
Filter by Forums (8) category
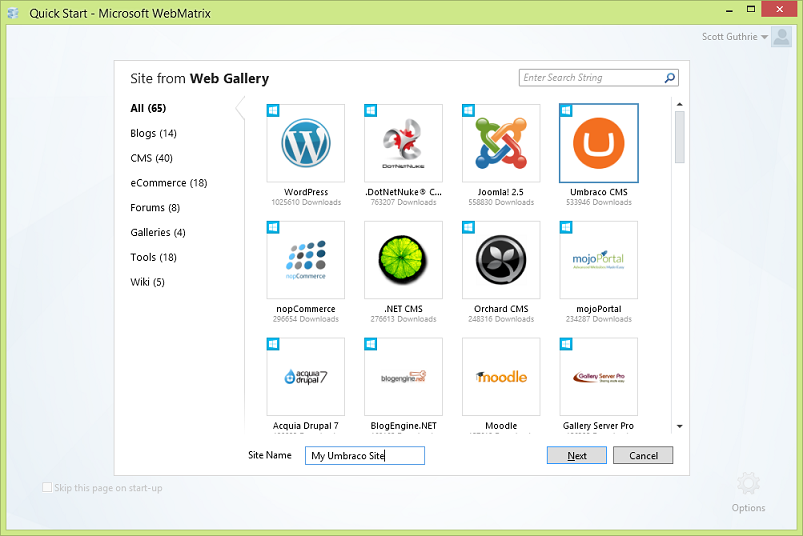pos(155,208)
